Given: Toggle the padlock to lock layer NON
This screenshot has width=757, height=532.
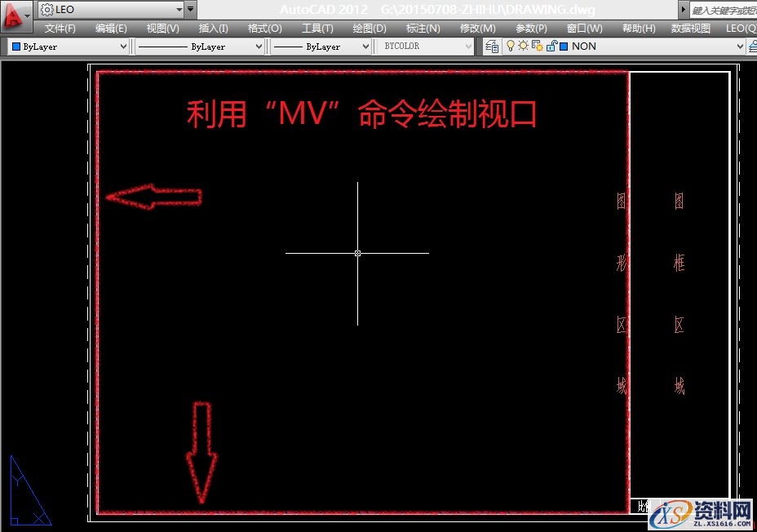Looking at the screenshot, I should 550,46.
